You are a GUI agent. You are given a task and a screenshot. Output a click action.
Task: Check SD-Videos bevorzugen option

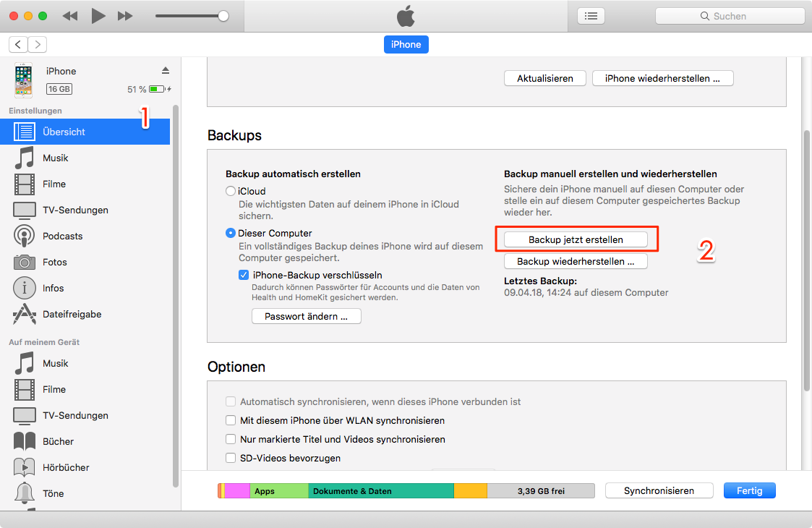231,458
